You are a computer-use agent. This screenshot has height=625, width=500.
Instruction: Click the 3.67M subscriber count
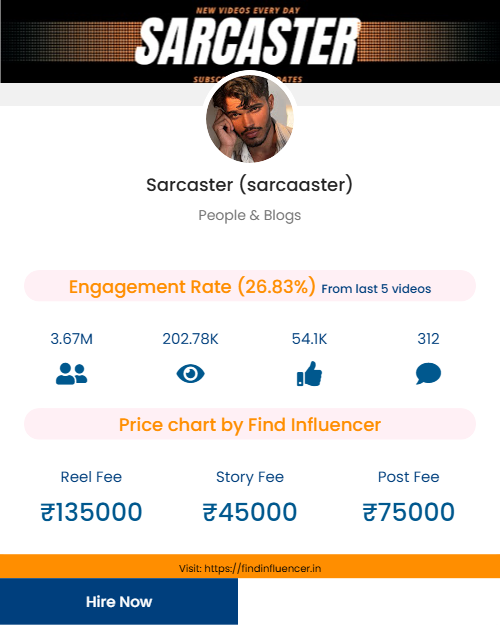tap(71, 339)
